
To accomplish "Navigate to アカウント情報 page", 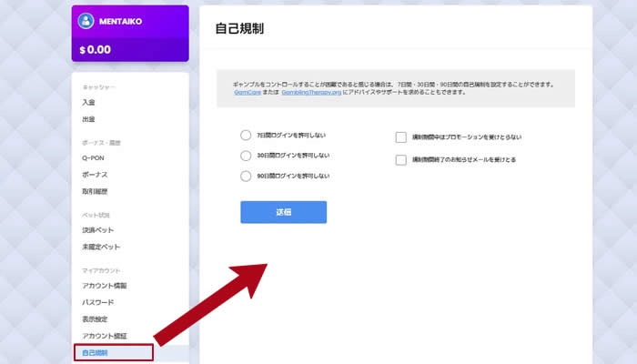I will point(103,286).
